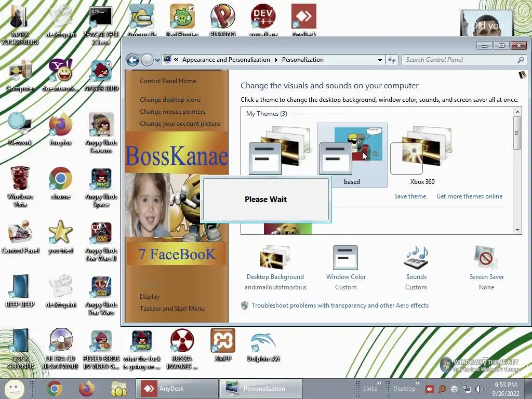Open the Control Panel desktop icon
The height and width of the screenshot is (399, 532).
20,237
